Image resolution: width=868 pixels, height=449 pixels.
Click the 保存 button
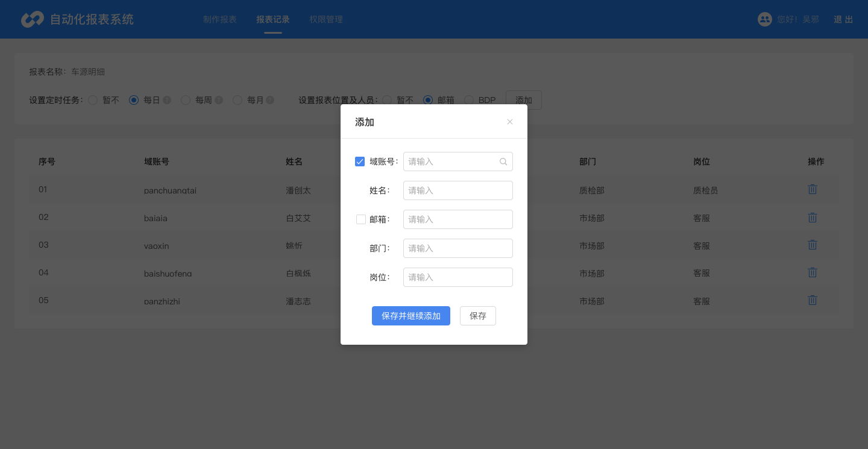coord(478,316)
